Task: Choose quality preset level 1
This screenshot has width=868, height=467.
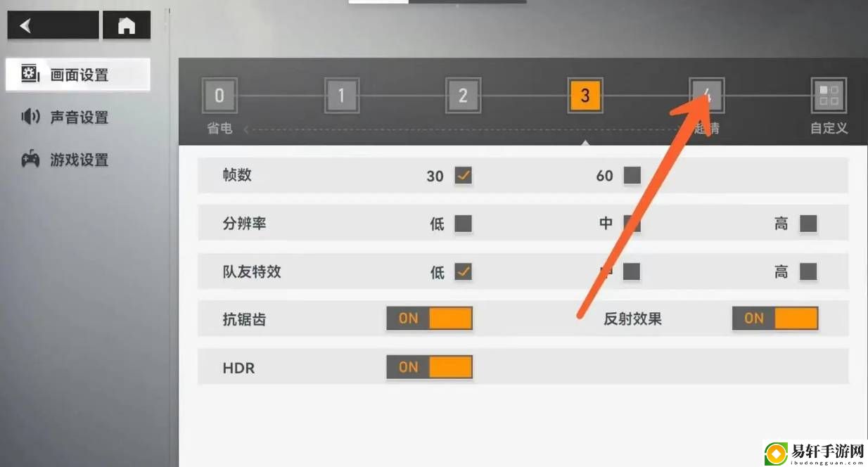Action: 341,96
